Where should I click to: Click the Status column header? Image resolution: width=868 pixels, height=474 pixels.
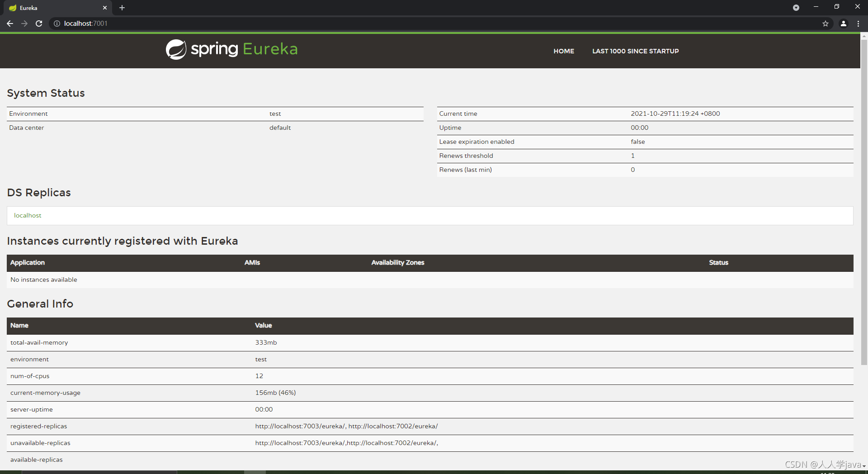click(718, 262)
